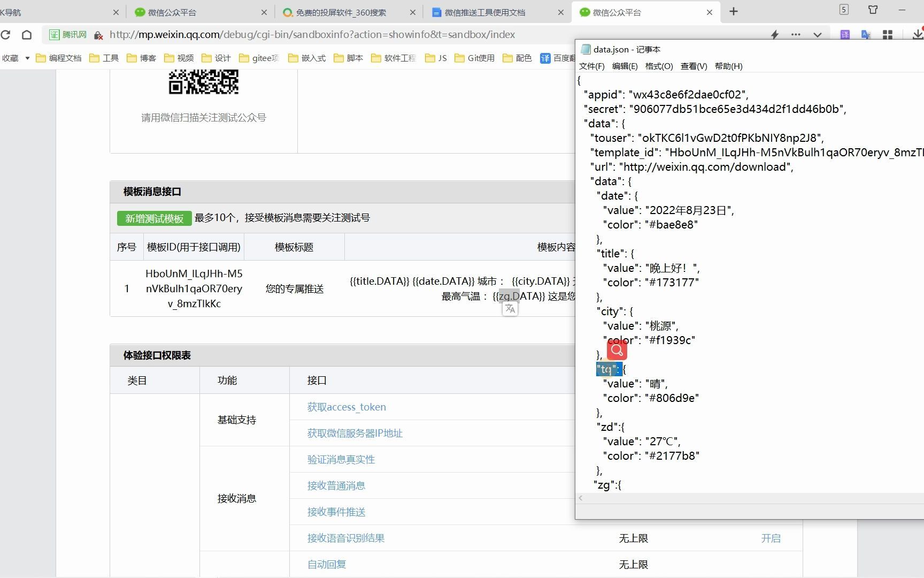
Task: Open the 接收语音识别结果 link
Action: (x=346, y=538)
